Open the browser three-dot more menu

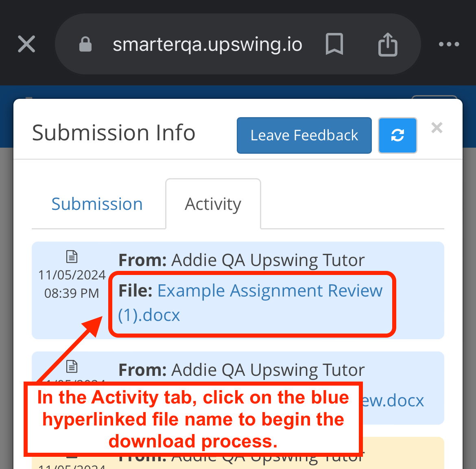pos(449,44)
